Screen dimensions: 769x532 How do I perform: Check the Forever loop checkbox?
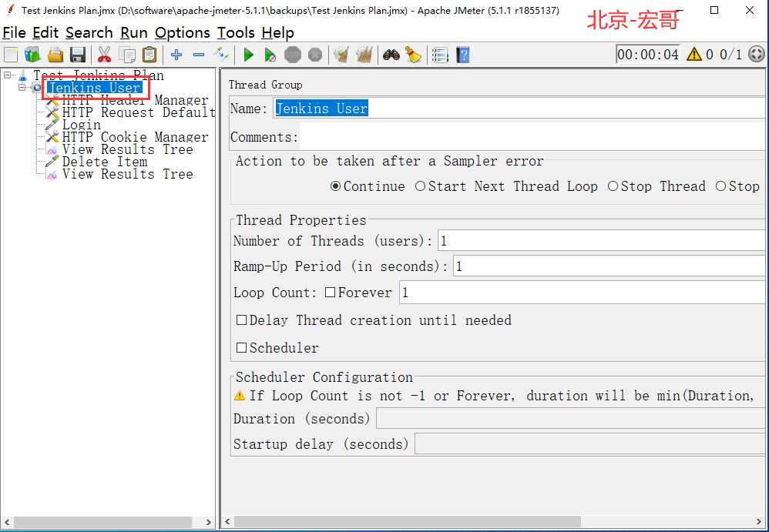330,293
